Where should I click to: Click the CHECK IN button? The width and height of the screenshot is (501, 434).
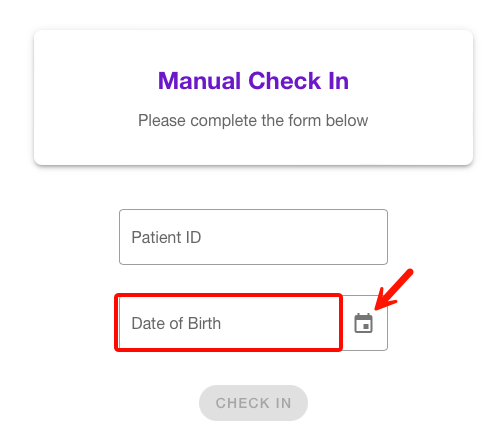253,403
